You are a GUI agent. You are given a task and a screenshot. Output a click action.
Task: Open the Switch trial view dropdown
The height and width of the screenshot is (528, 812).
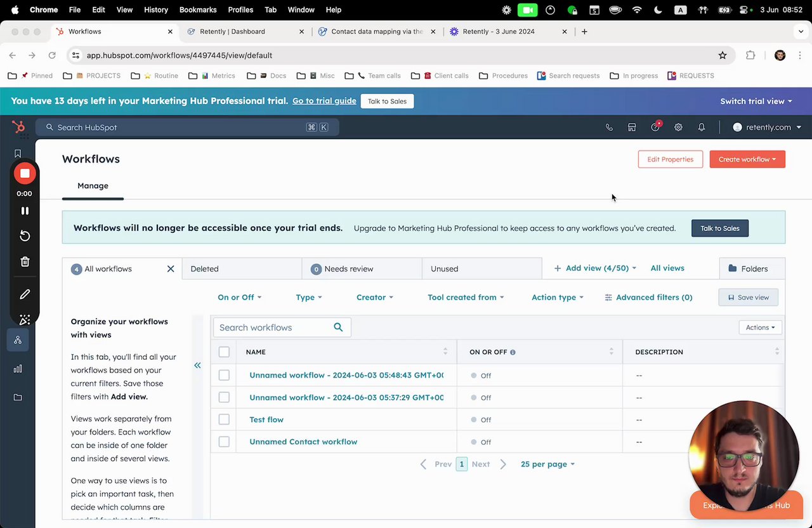tap(756, 101)
